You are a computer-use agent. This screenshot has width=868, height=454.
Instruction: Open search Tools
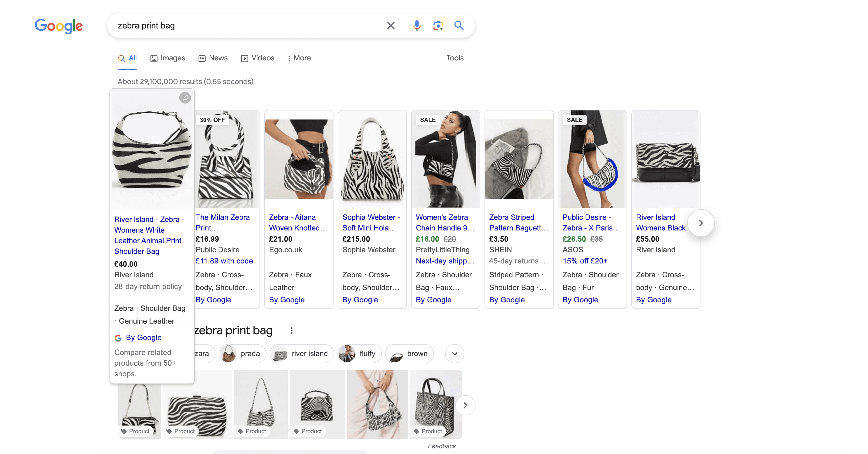click(455, 58)
